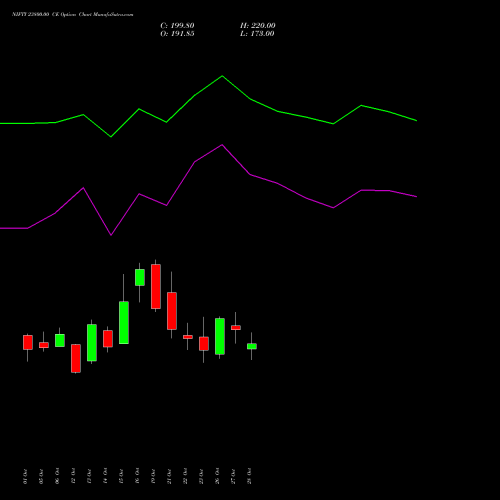The height and width of the screenshot is (500, 500).
Task: Click the 06 Oct date axis label
Action: point(57,477)
